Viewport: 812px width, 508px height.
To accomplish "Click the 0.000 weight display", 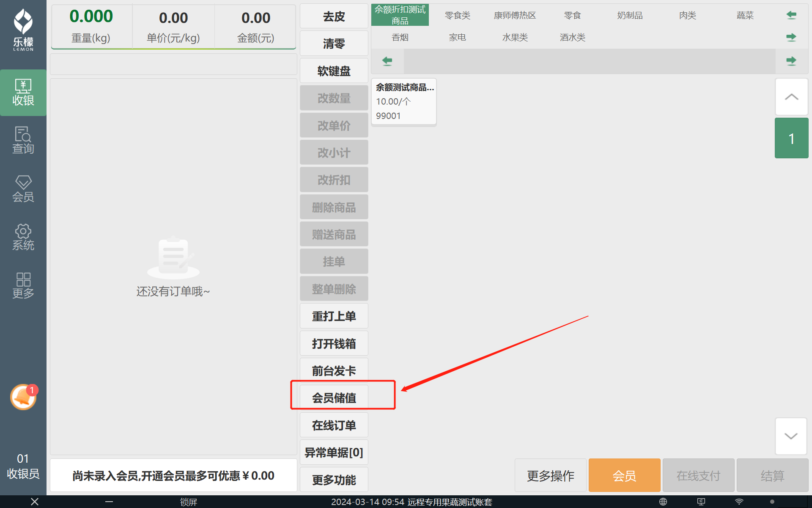I will tap(91, 16).
